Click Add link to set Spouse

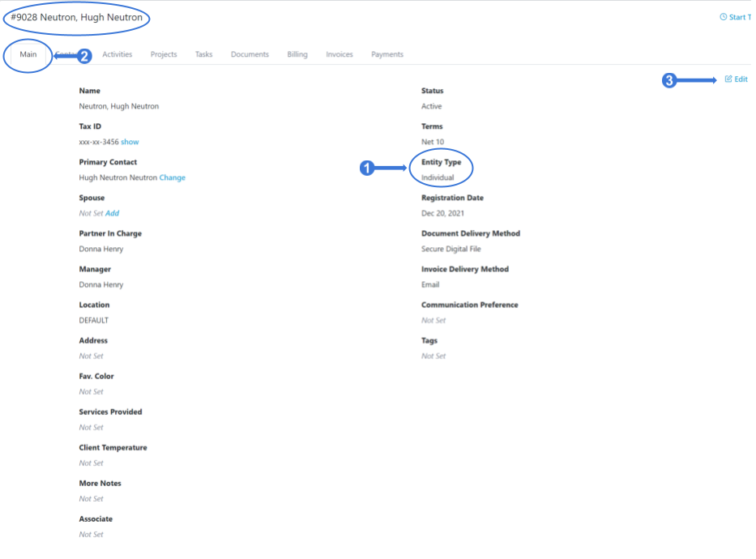pyautogui.click(x=112, y=213)
